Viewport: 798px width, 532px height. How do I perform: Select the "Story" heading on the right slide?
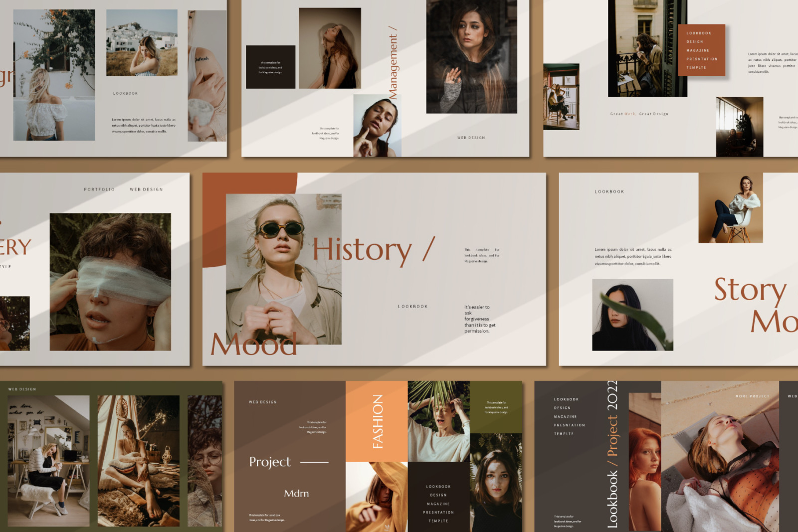(x=750, y=290)
